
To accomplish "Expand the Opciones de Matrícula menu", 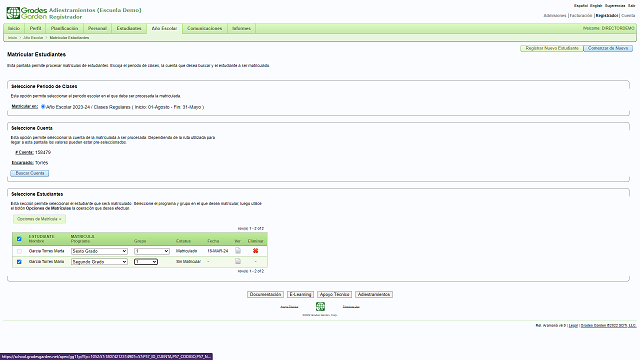I will (39, 219).
